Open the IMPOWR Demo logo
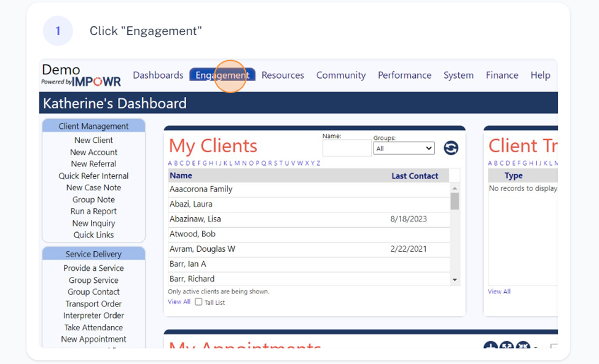This screenshot has height=364, width=599. [x=81, y=75]
